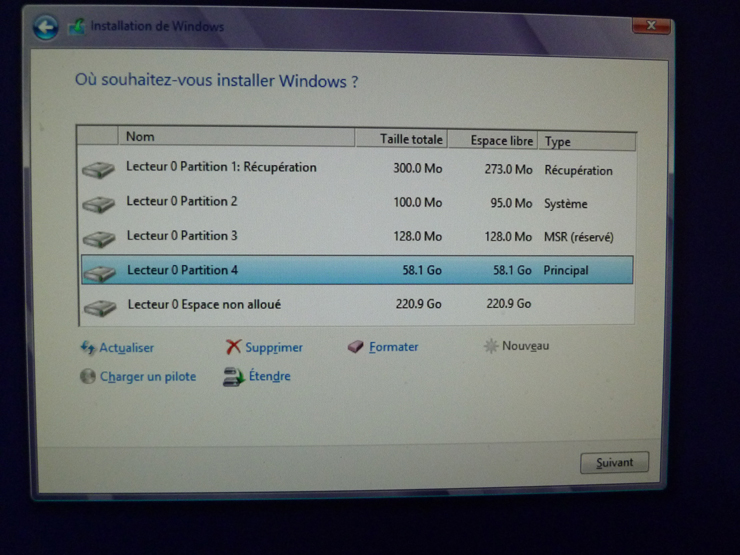Close the Installation de Windows dialog

(x=651, y=25)
